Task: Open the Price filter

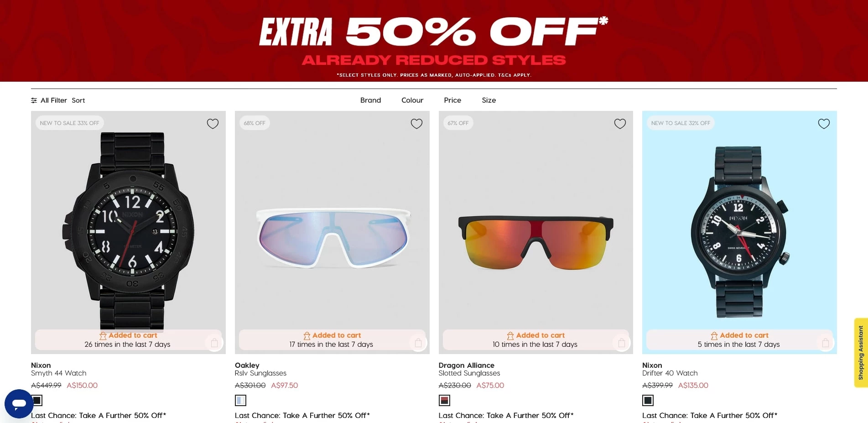Action: pyautogui.click(x=452, y=100)
